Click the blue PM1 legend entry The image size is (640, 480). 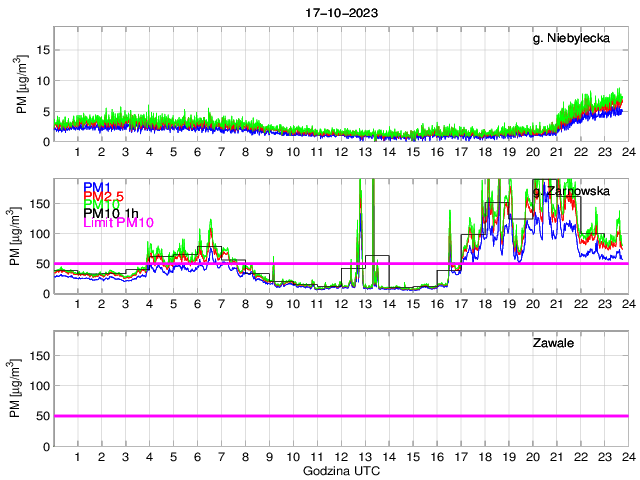(97, 187)
